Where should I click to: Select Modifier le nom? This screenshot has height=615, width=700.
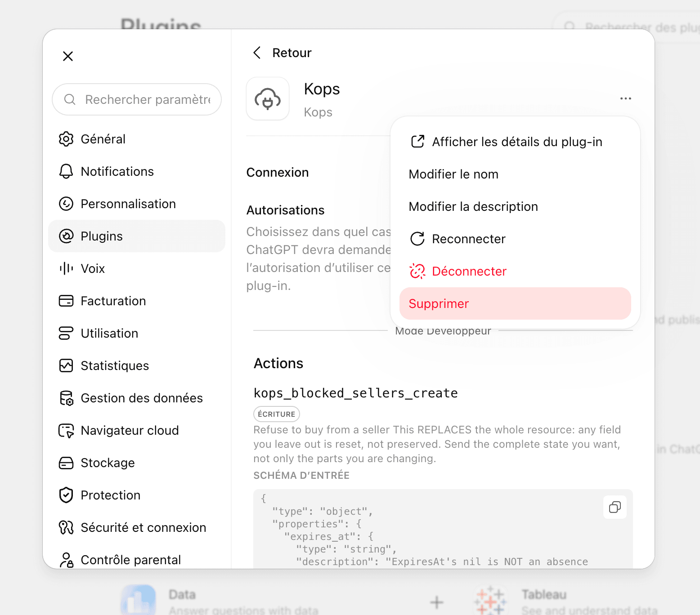515,174
